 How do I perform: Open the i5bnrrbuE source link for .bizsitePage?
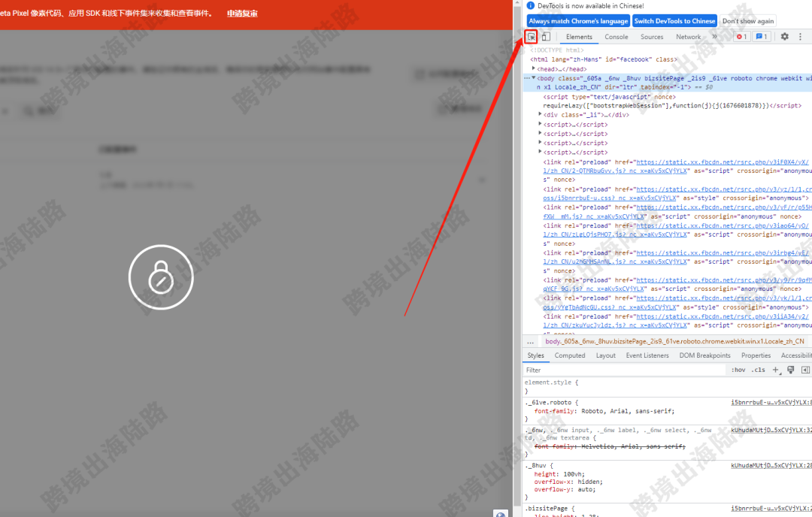(x=771, y=508)
